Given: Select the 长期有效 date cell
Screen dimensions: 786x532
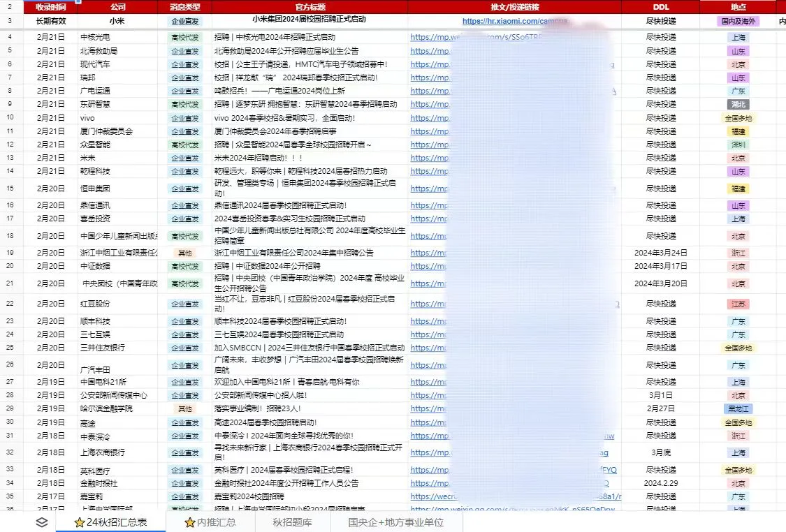Looking at the screenshot, I should 50,21.
